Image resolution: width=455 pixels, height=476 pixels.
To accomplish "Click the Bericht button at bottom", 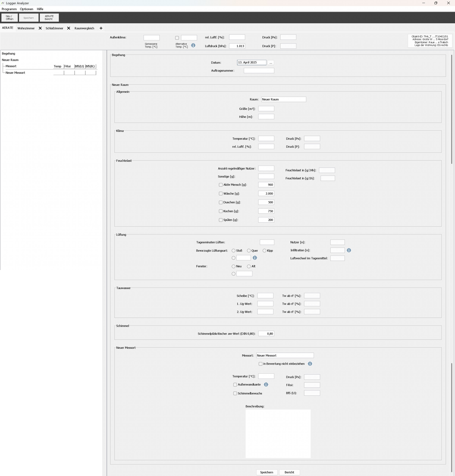I will pyautogui.click(x=289, y=472).
